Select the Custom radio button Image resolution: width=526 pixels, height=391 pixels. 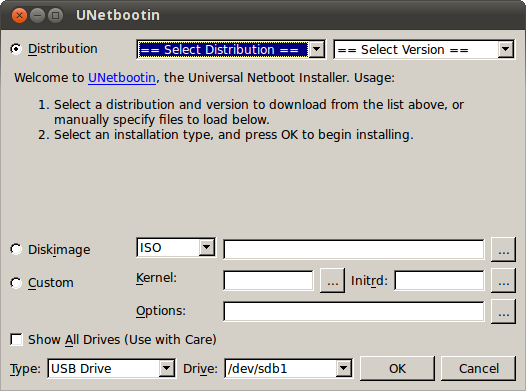(16, 283)
